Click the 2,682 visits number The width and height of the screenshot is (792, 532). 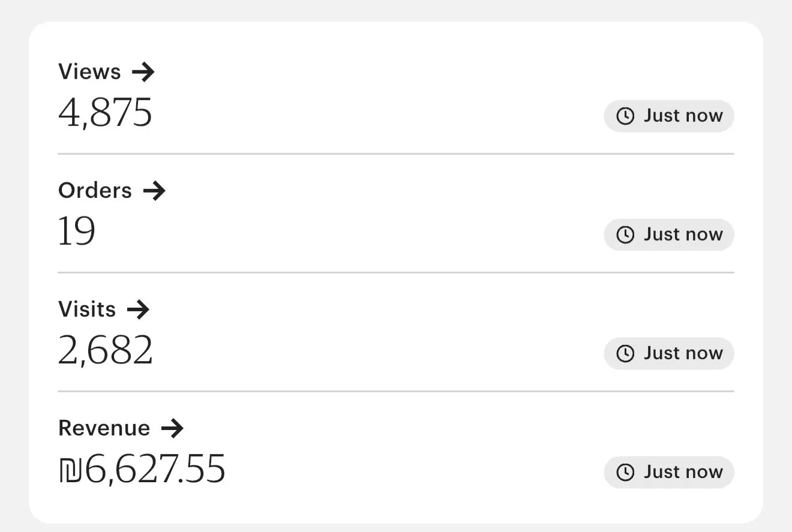click(106, 350)
